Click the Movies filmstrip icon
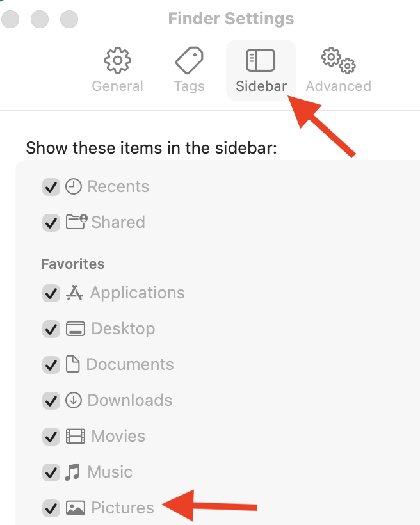The height and width of the screenshot is (525, 420). 75,437
